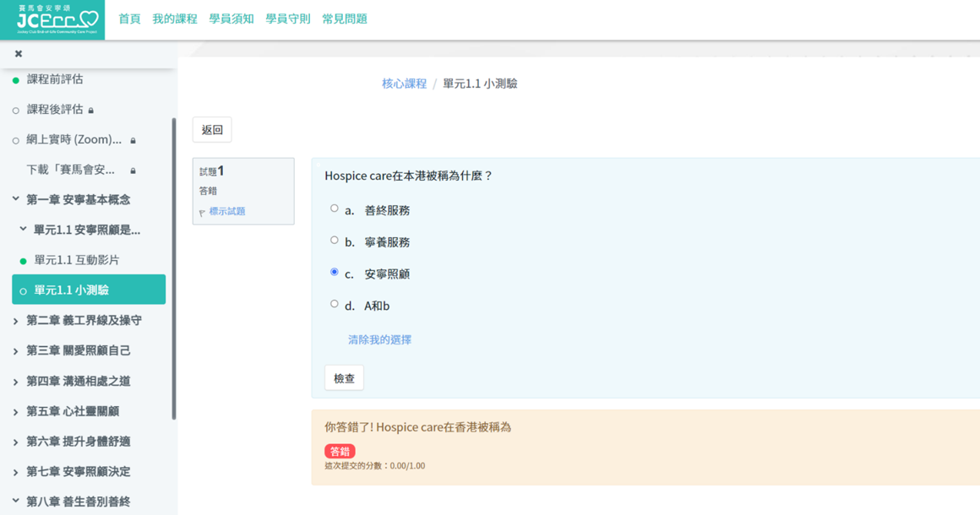Click the JCECC logo

(52, 19)
